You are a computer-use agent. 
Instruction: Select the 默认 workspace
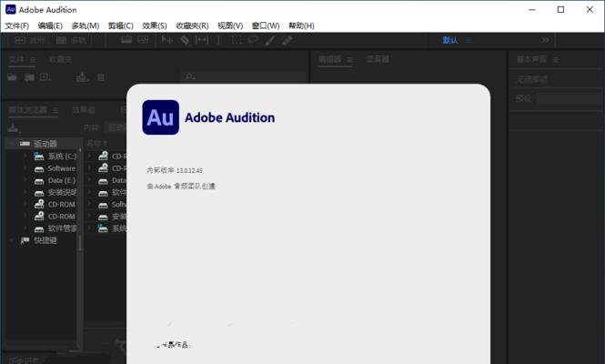tap(450, 40)
